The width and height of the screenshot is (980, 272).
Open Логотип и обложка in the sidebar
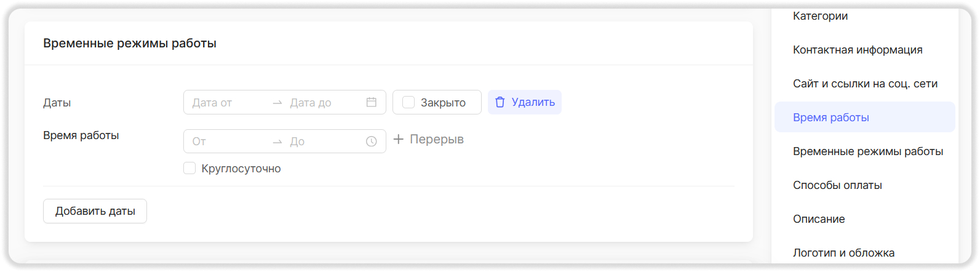(843, 253)
